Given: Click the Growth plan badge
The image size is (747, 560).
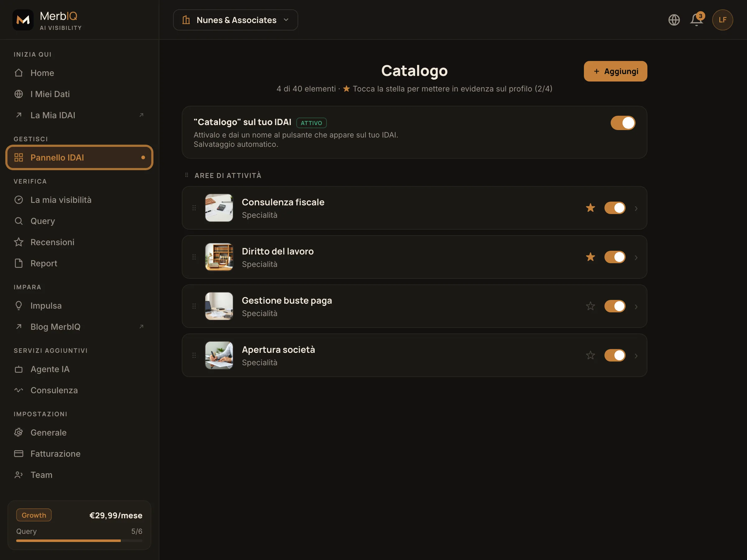Looking at the screenshot, I should [x=34, y=515].
